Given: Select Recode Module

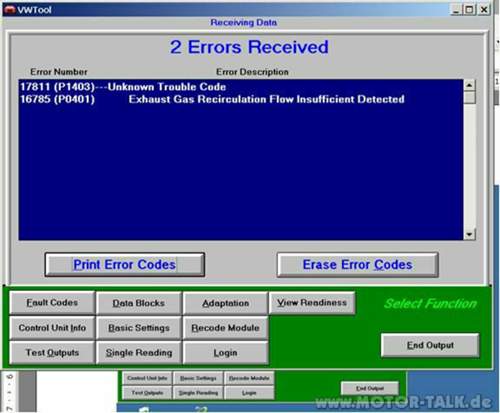Looking at the screenshot, I should click(226, 328).
